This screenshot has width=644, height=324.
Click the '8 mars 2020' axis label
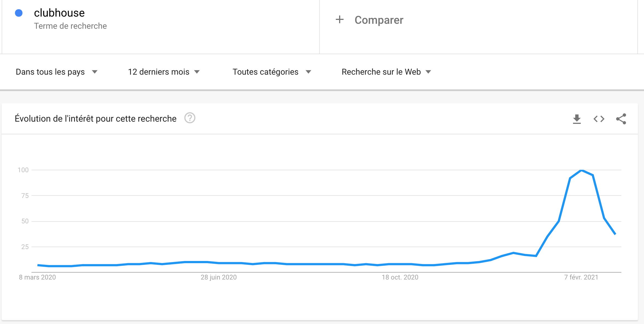pyautogui.click(x=37, y=277)
